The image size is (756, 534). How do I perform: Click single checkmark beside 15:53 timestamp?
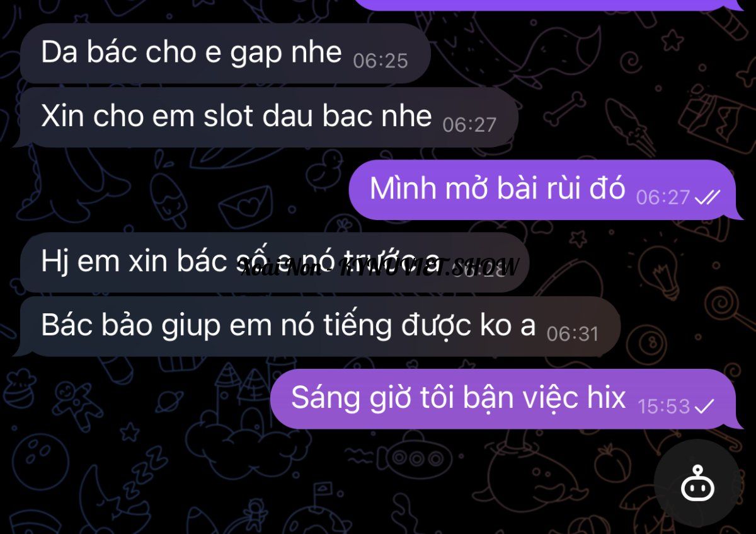coord(704,407)
